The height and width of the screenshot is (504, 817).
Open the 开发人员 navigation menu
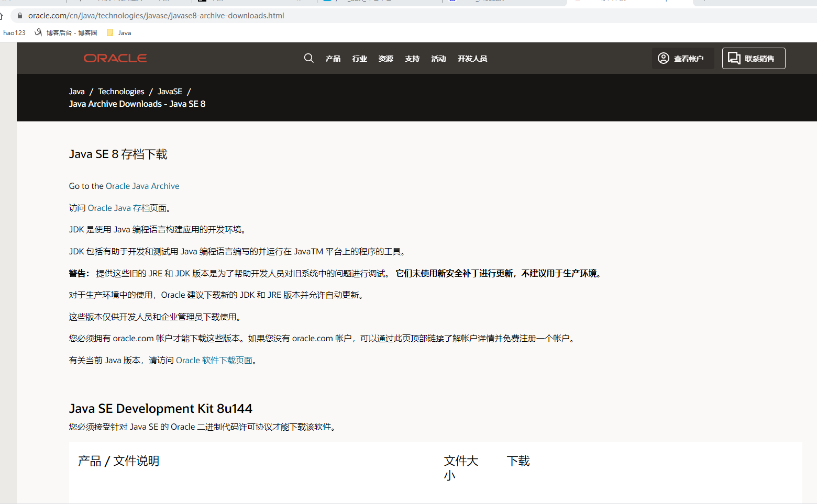coord(472,59)
